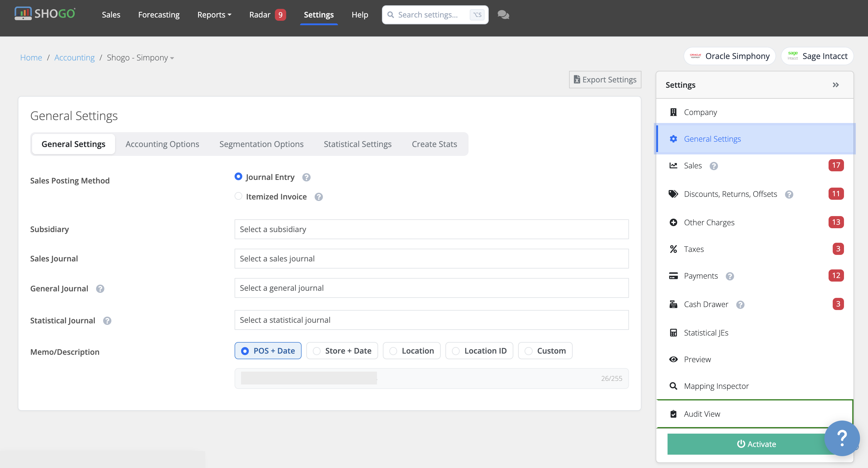Click the memo description text field
This screenshot has width=868, height=468.
coord(431,378)
